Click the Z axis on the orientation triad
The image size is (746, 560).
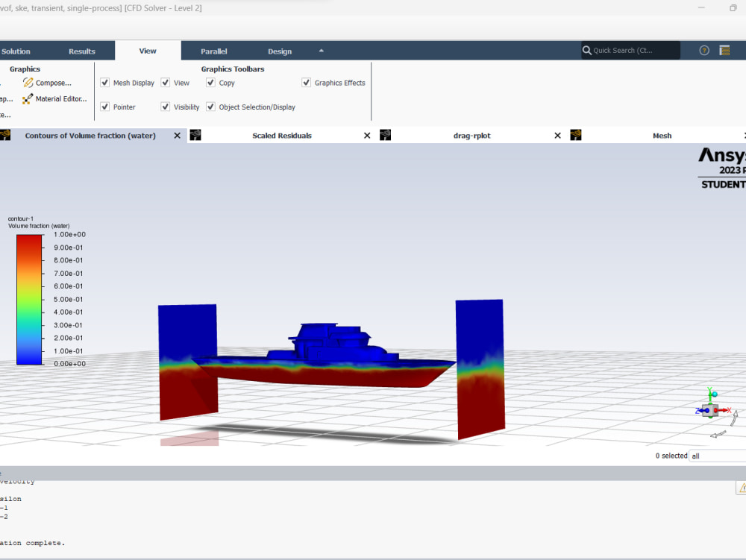[x=699, y=412]
